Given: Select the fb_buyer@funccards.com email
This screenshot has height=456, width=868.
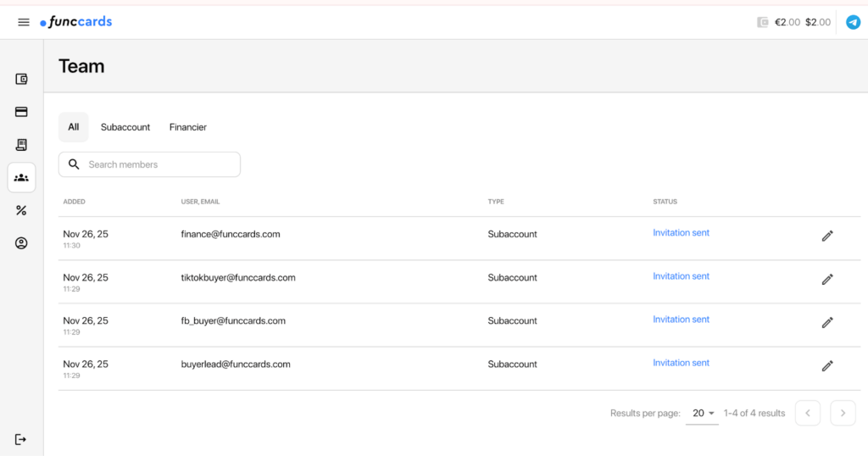Looking at the screenshot, I should coord(233,321).
